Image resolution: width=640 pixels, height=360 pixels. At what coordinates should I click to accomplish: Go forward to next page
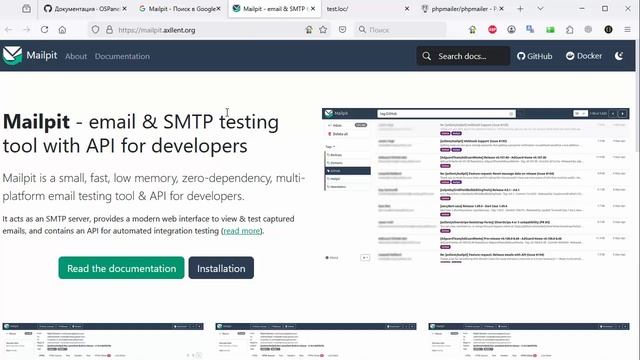point(27,30)
